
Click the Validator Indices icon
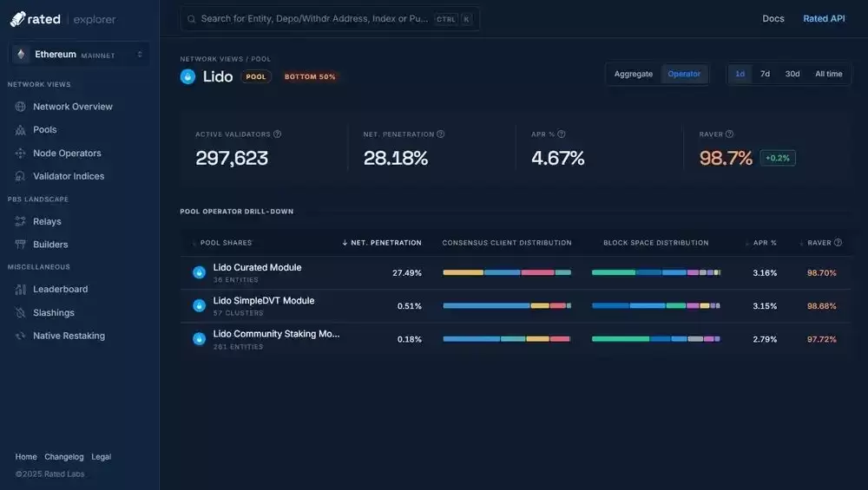coord(21,176)
